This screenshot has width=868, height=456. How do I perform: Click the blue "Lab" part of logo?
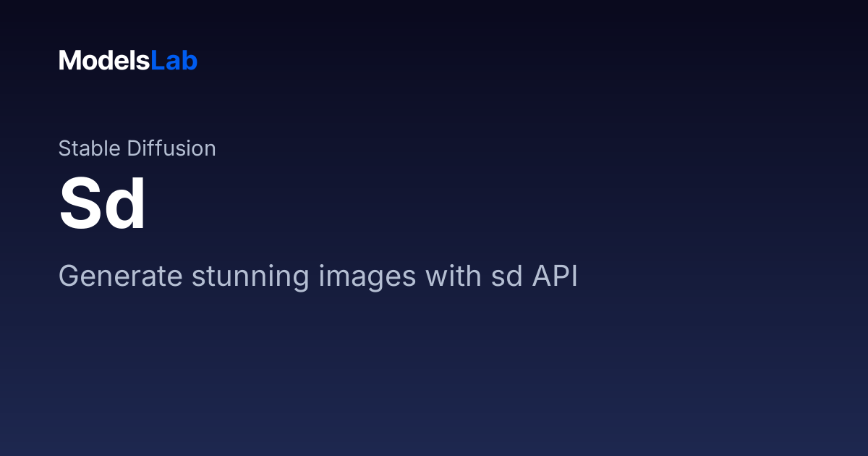(174, 61)
